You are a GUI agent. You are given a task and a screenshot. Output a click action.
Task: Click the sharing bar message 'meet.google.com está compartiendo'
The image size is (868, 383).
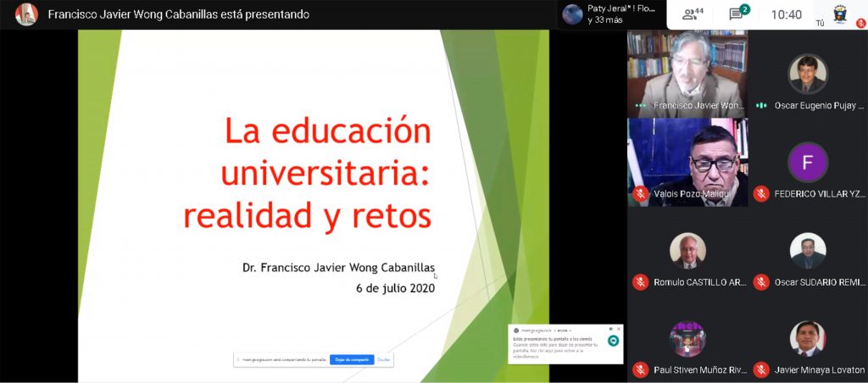pos(284,360)
